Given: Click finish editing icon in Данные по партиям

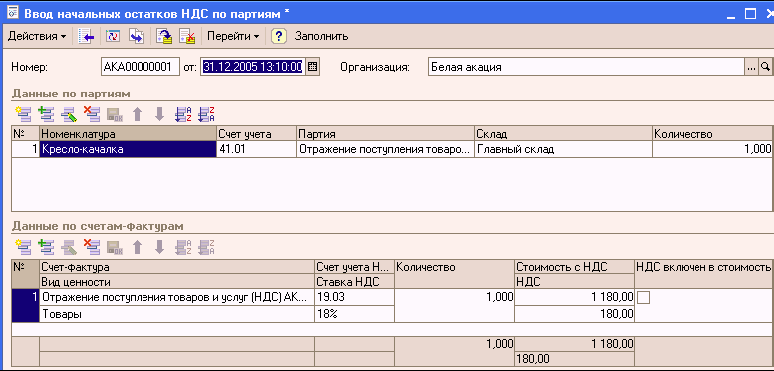Looking at the screenshot, I should tap(115, 114).
